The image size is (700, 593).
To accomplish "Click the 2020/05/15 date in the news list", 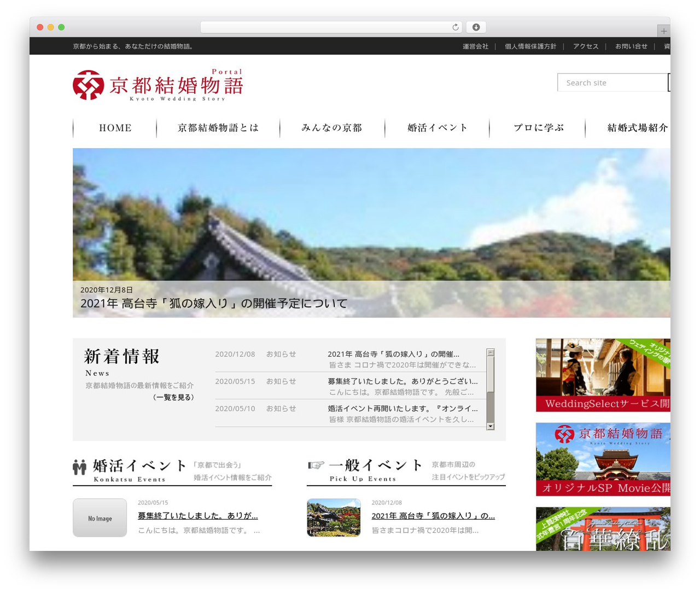I will [x=235, y=381].
